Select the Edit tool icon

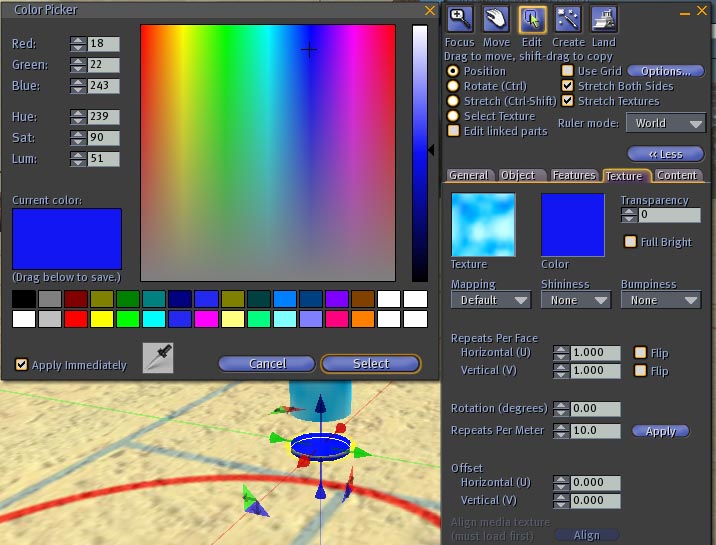click(532, 20)
